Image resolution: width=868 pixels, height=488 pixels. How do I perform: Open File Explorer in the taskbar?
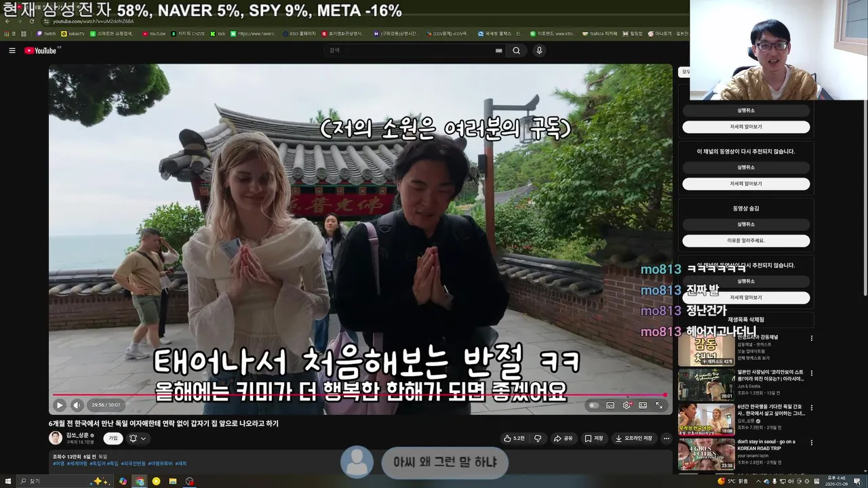pyautogui.click(x=173, y=481)
